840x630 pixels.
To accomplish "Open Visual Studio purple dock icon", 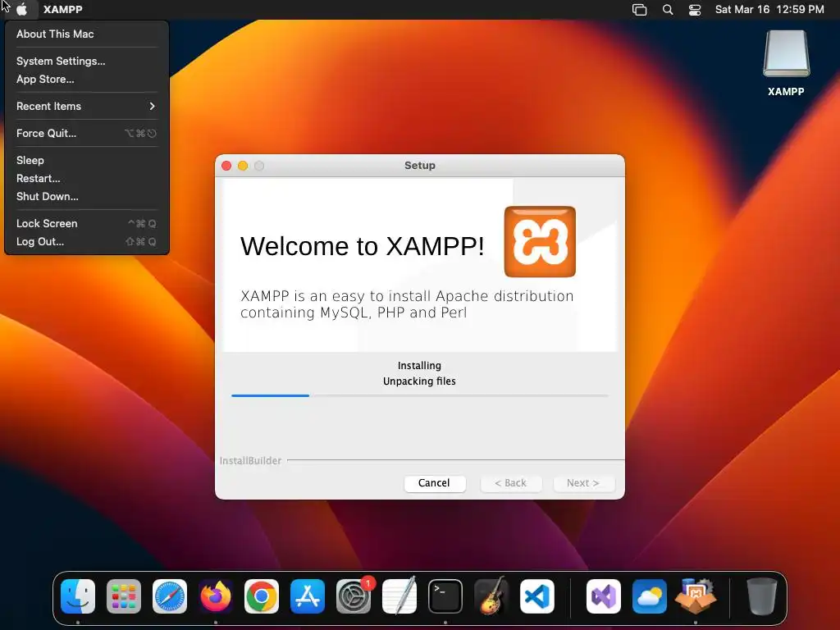I will click(x=604, y=596).
